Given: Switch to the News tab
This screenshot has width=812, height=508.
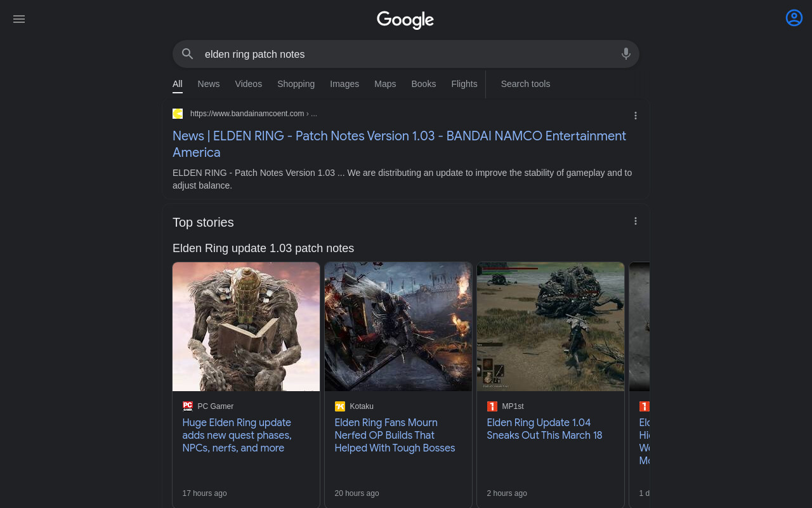Looking at the screenshot, I should point(209,84).
